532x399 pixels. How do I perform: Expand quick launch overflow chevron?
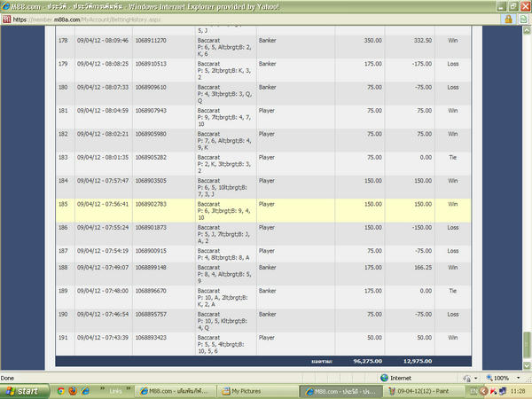pyautogui.click(x=102, y=387)
